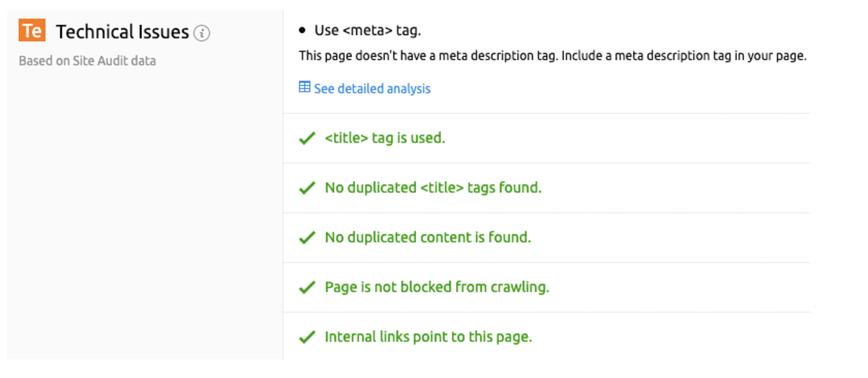Click the checkmark beside No duplicated title tags found
868x378 pixels.
tap(306, 188)
